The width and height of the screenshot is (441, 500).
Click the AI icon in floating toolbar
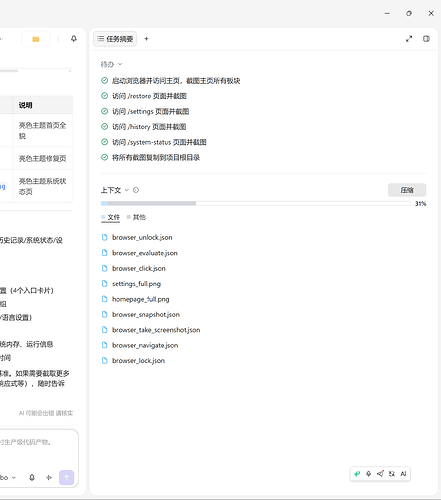403,474
